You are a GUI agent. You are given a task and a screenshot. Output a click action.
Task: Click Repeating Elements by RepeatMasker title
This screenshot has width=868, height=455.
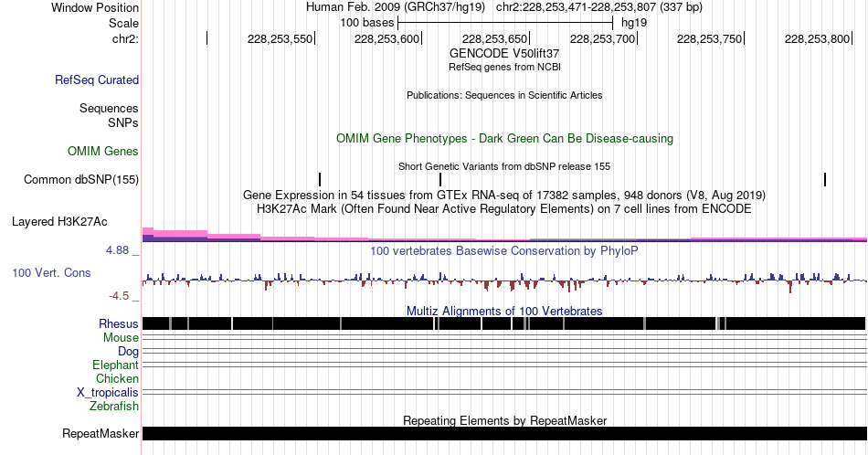click(504, 420)
